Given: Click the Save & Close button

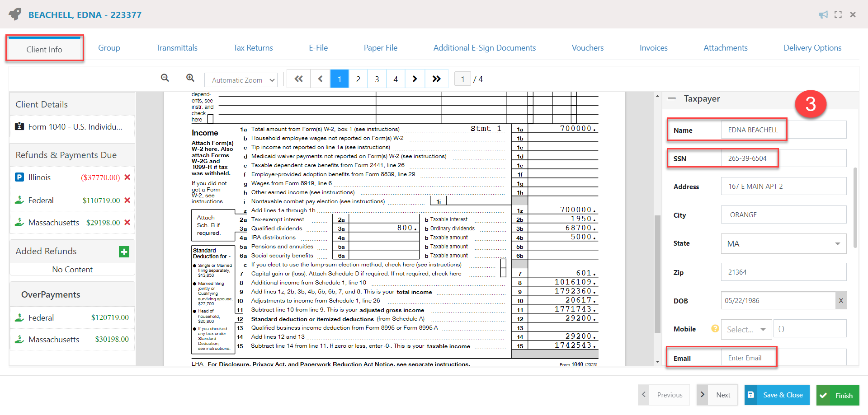Looking at the screenshot, I should point(777,395).
